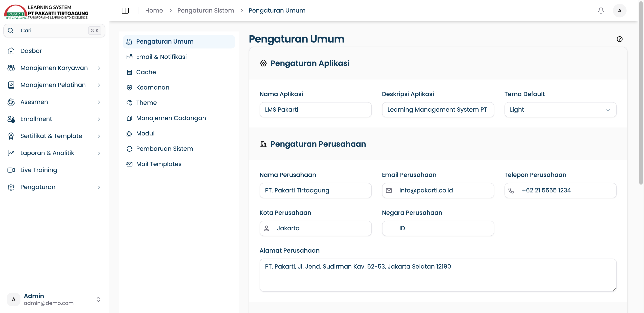Click the Keamanan shield icon

(x=129, y=87)
